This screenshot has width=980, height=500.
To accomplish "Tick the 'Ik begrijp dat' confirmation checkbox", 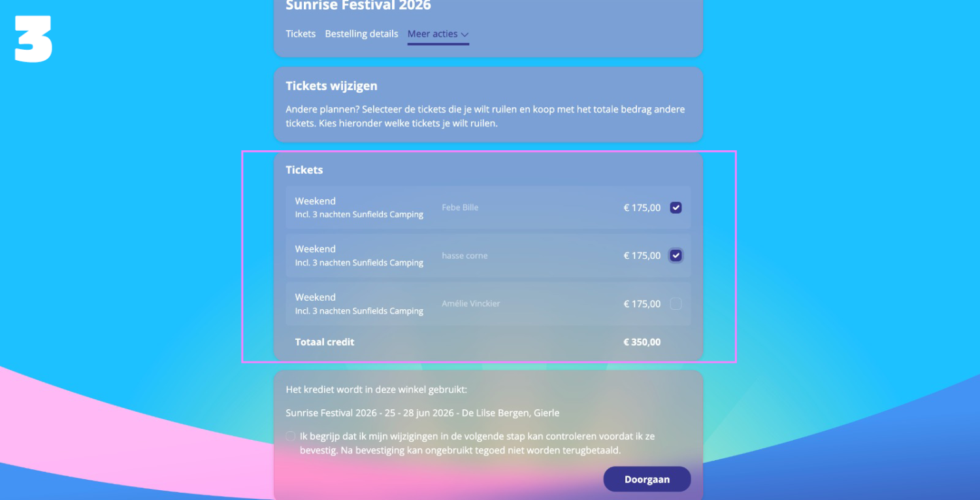I will click(x=291, y=436).
